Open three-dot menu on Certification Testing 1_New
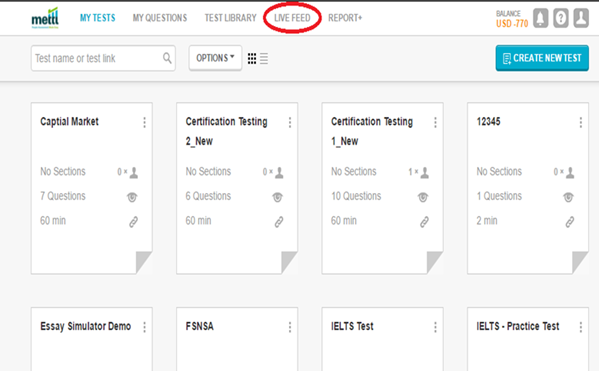 pyautogui.click(x=435, y=122)
